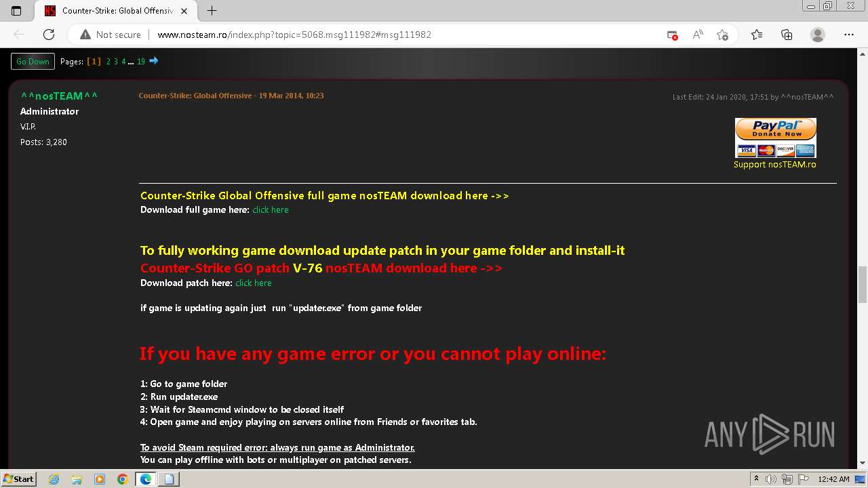The width and height of the screenshot is (868, 488).
Task: Click the blocked pop-up icon in address bar
Action: (672, 35)
